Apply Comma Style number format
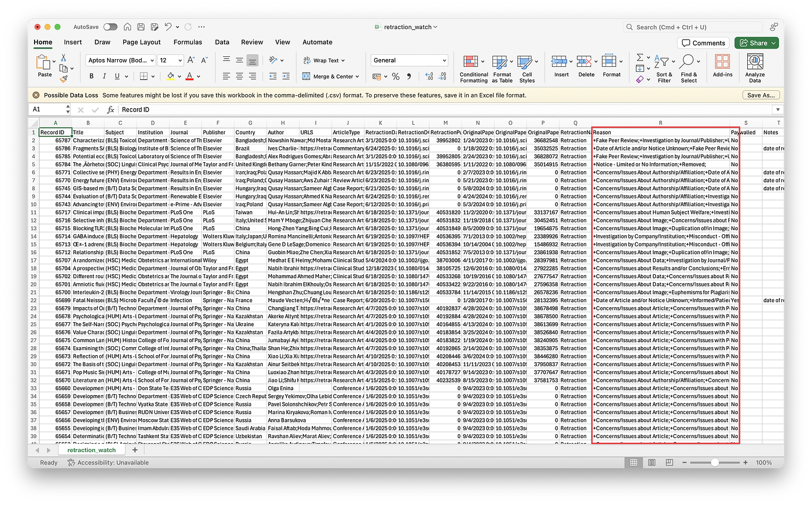This screenshot has height=505, width=812. point(409,76)
